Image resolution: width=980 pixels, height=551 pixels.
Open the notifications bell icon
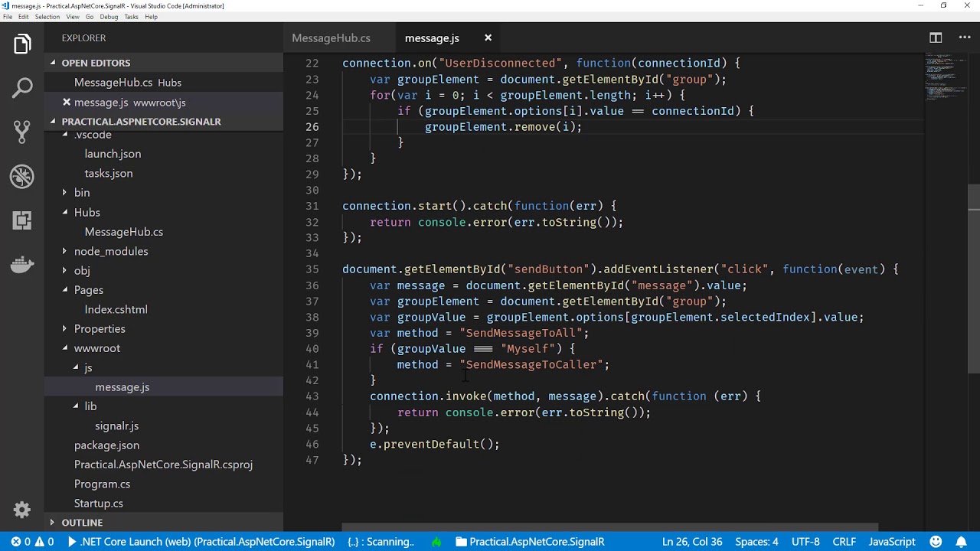961,541
